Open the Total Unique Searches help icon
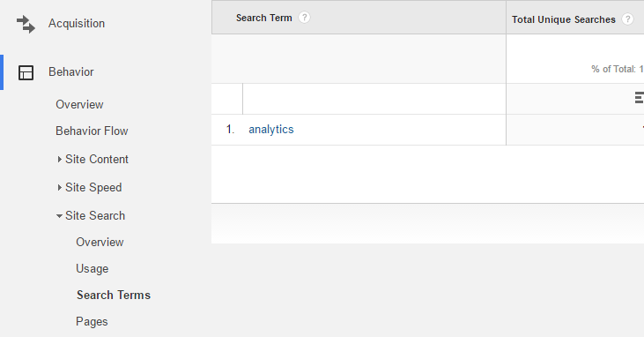Screen dimensions: 644x337 pyautogui.click(x=627, y=19)
